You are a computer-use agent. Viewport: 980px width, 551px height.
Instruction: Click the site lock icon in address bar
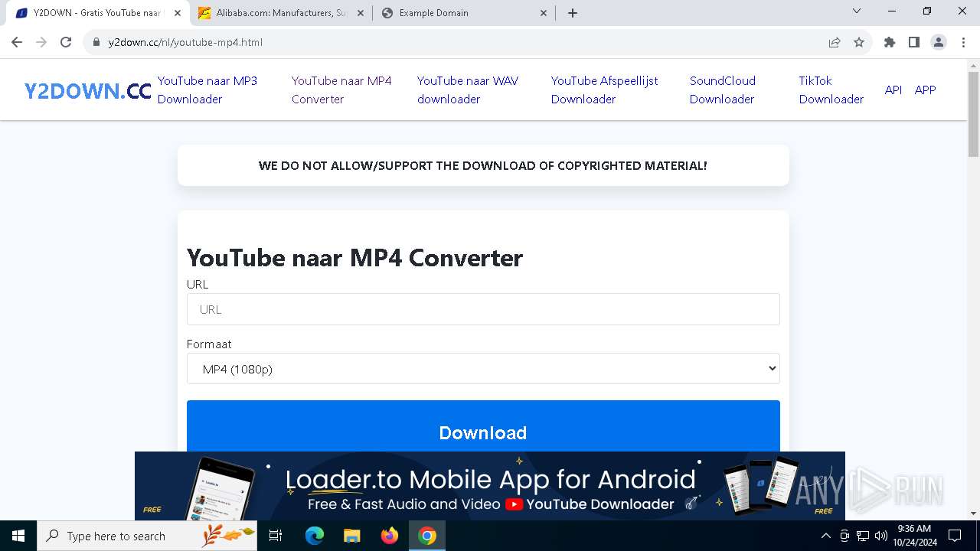coord(96,42)
